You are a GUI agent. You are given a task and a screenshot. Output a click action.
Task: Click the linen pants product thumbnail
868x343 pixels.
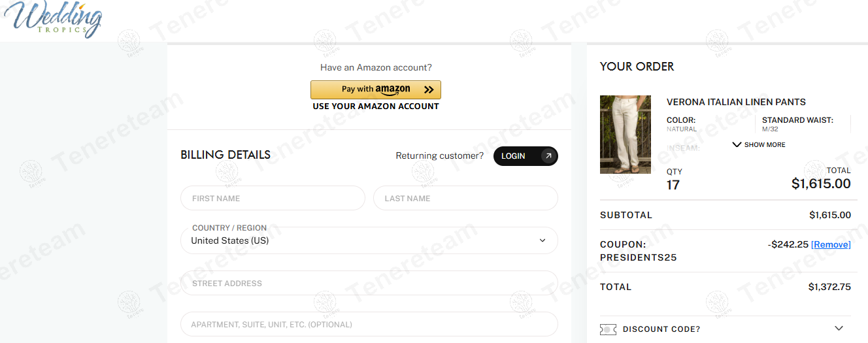coord(626,135)
